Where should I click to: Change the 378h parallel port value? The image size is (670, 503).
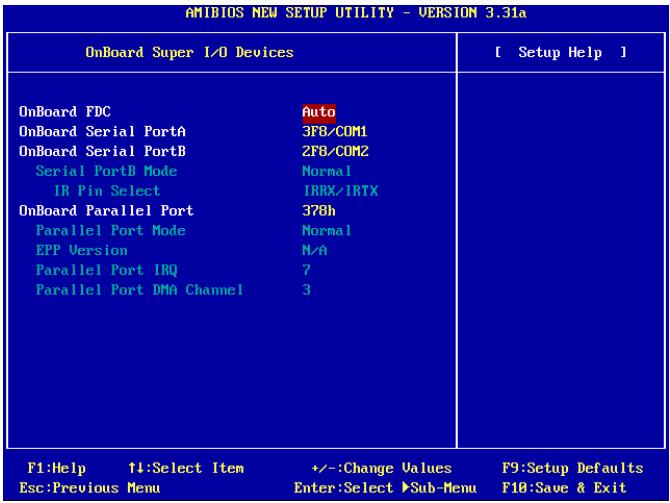point(319,211)
